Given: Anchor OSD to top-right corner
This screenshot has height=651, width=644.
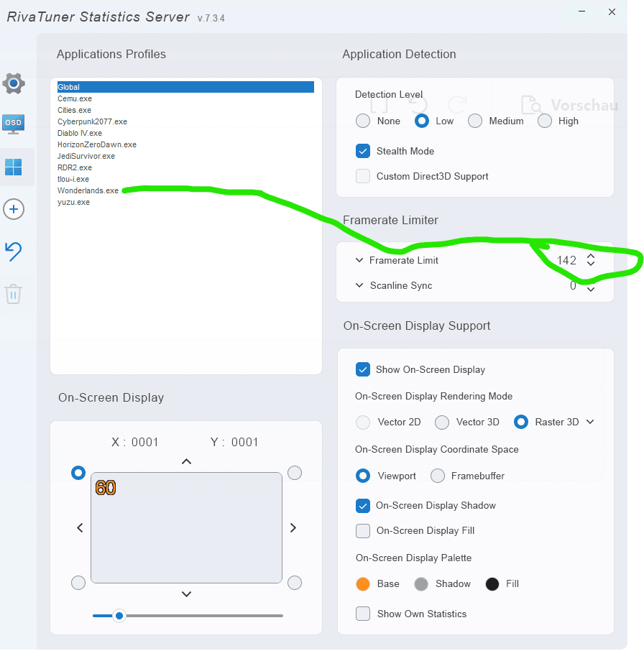Looking at the screenshot, I should [295, 473].
